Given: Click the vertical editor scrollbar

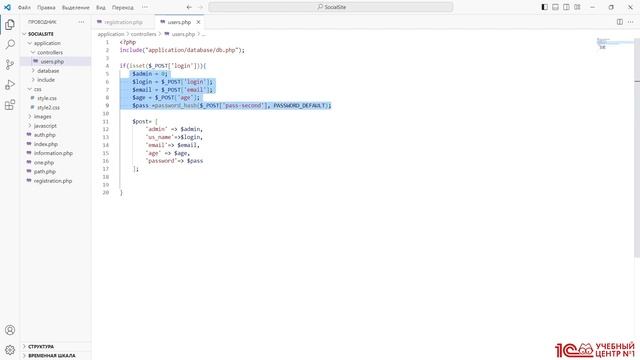Looking at the screenshot, I should (x=637, y=147).
